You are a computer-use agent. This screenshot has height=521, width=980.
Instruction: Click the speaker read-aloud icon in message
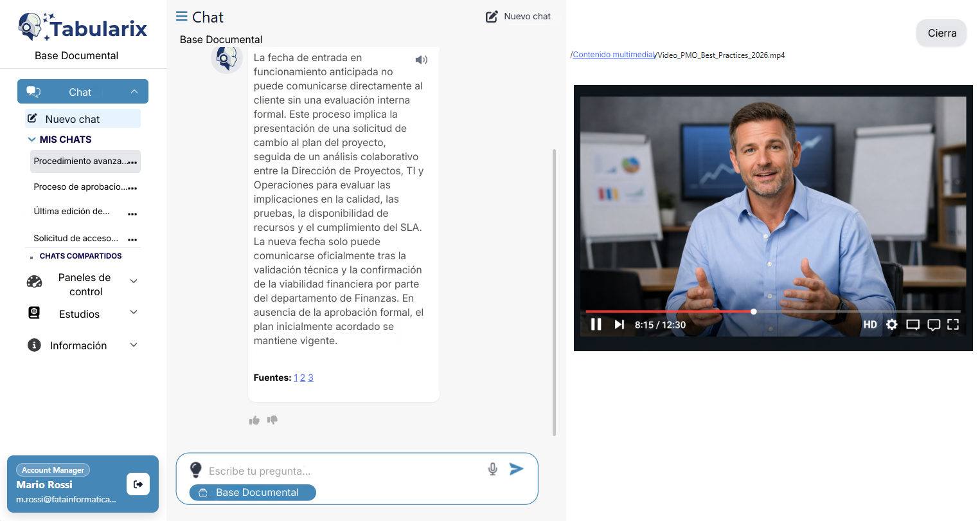click(x=421, y=60)
